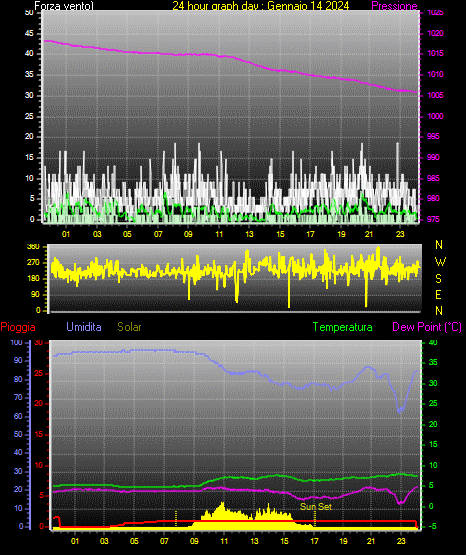The width and height of the screenshot is (466, 555).
Task: Click the 360 degree axis label
Action: (33, 247)
